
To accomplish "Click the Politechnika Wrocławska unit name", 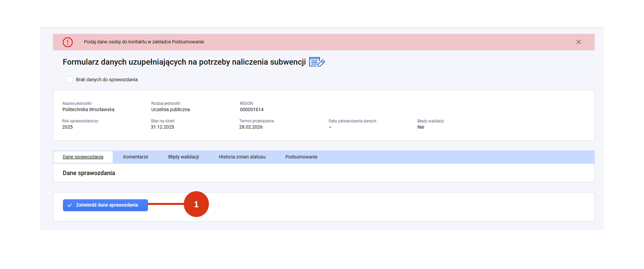I will 88,110.
